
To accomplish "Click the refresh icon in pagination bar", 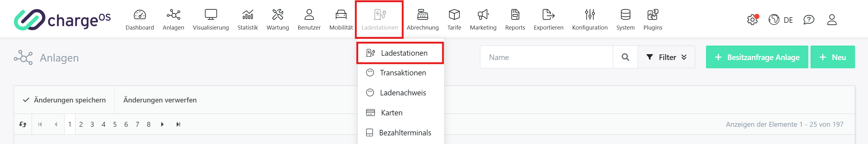I will click(x=23, y=124).
